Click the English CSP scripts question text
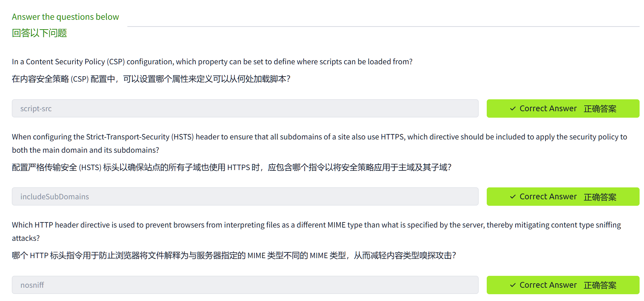The image size is (644, 301). point(212,62)
